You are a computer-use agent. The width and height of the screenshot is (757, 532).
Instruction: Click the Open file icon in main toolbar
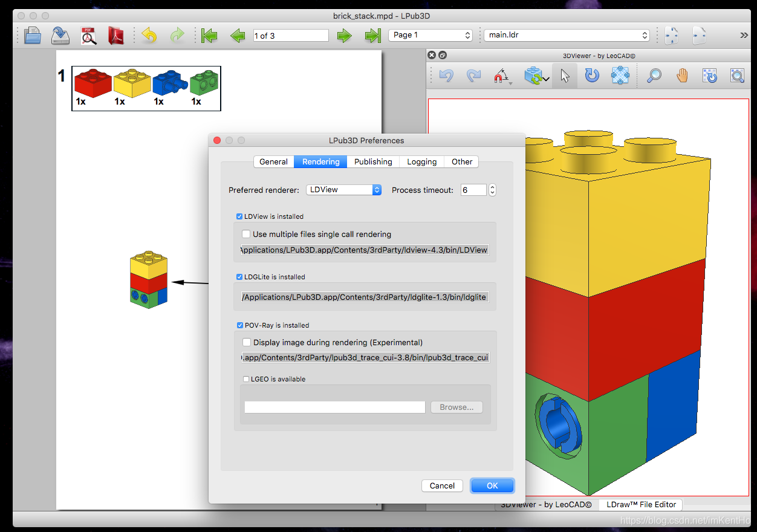click(33, 36)
